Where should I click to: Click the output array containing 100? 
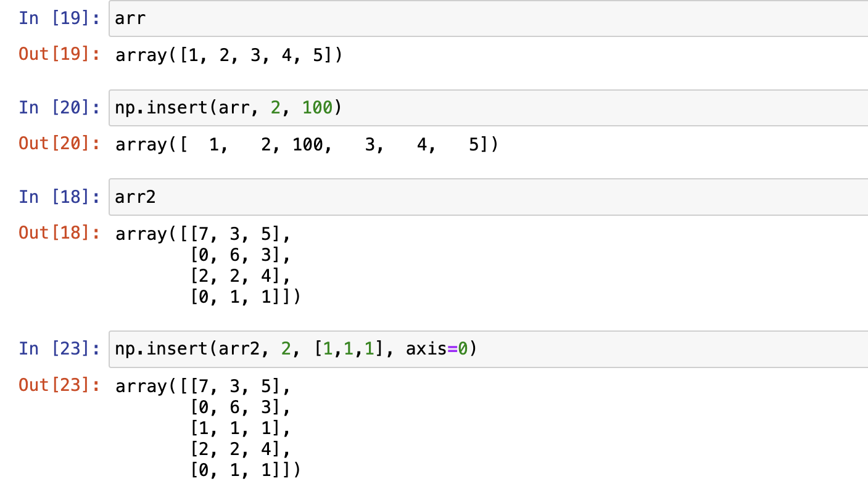point(307,145)
